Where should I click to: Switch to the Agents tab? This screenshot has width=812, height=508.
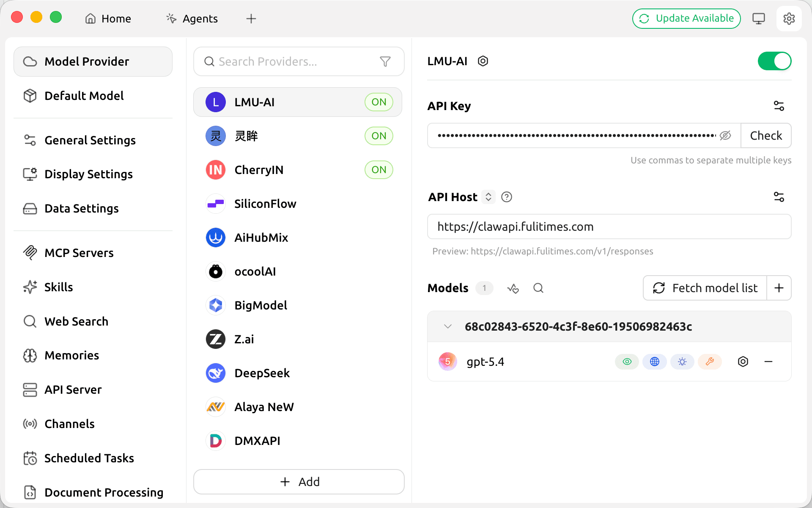point(192,19)
